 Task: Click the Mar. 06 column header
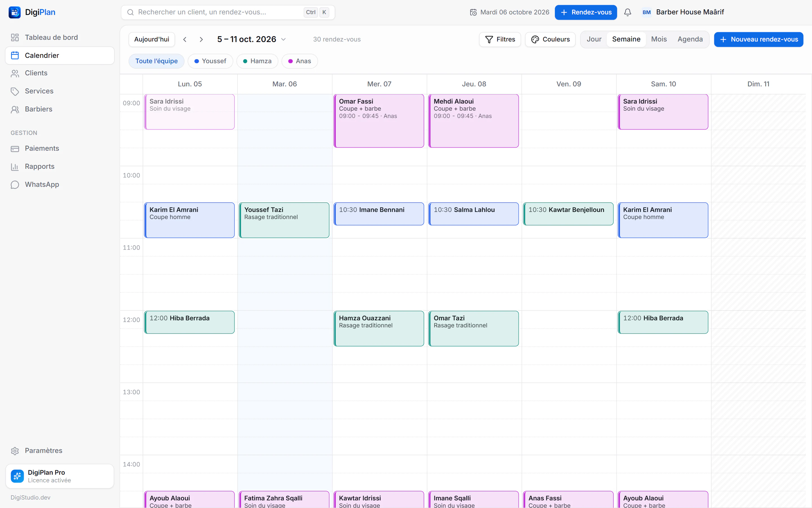(284, 84)
